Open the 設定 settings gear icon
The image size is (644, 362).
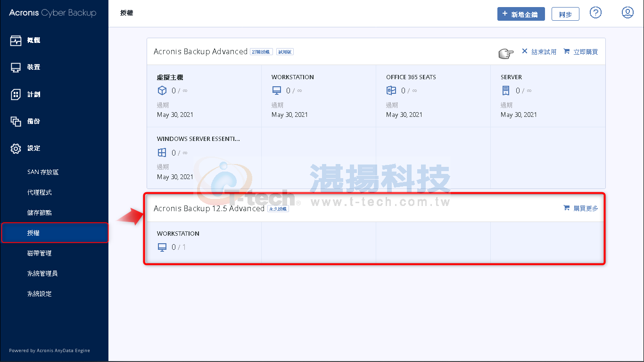tap(16, 148)
